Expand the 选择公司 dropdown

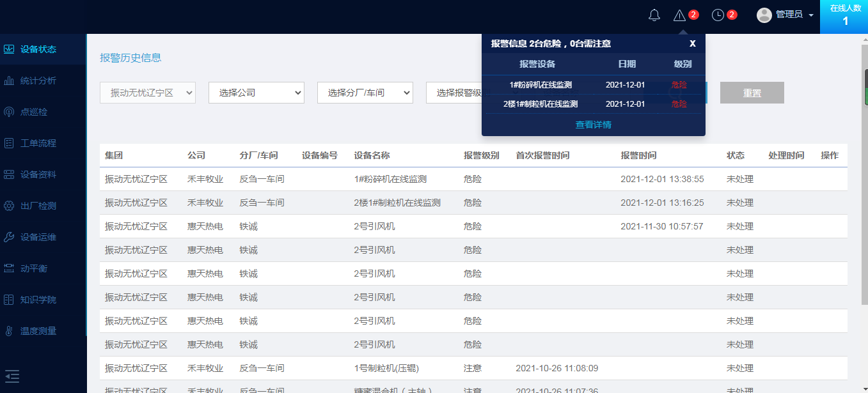256,93
